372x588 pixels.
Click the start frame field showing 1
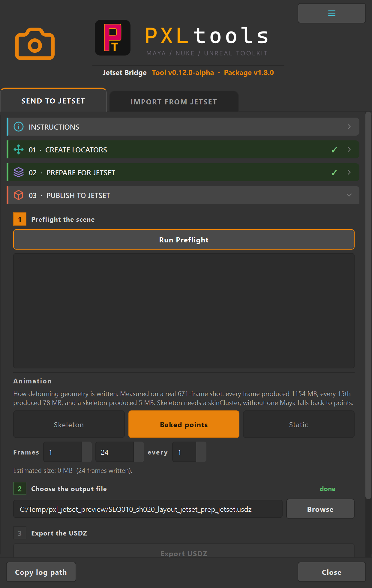(x=63, y=452)
